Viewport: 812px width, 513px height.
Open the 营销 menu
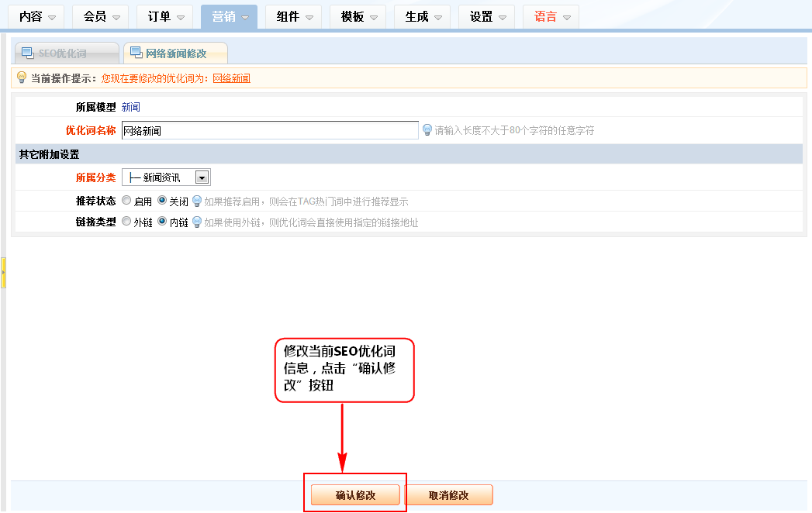pos(230,16)
